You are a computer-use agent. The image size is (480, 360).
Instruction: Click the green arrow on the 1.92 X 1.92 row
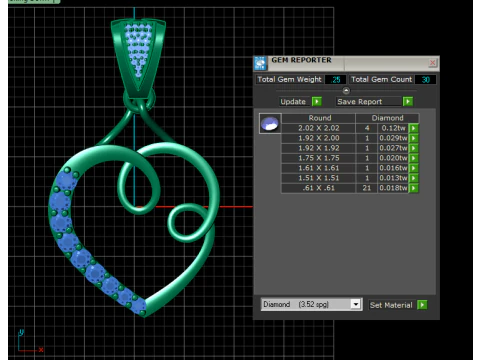(413, 148)
